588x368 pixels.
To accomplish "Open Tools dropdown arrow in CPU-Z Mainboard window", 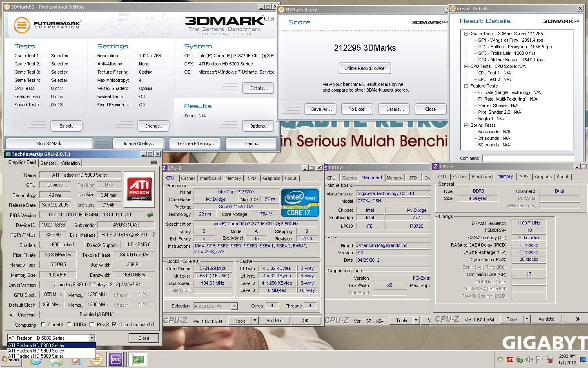I will (x=416, y=320).
